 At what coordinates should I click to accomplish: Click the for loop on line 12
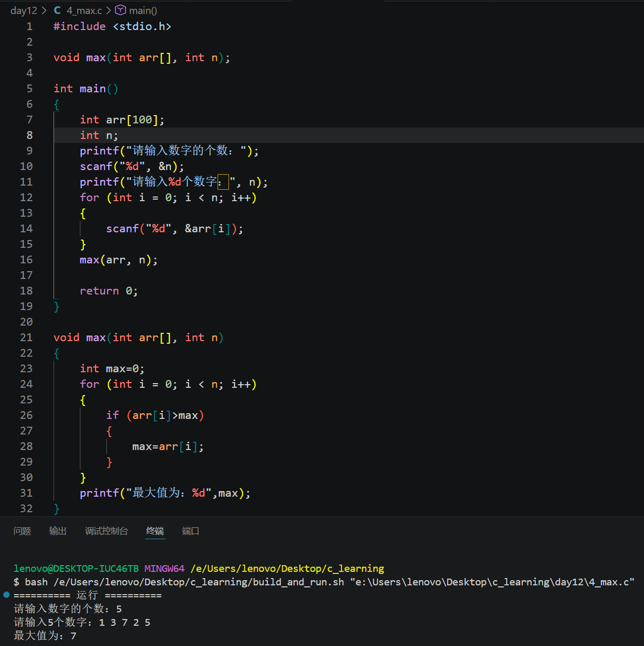tap(168, 198)
